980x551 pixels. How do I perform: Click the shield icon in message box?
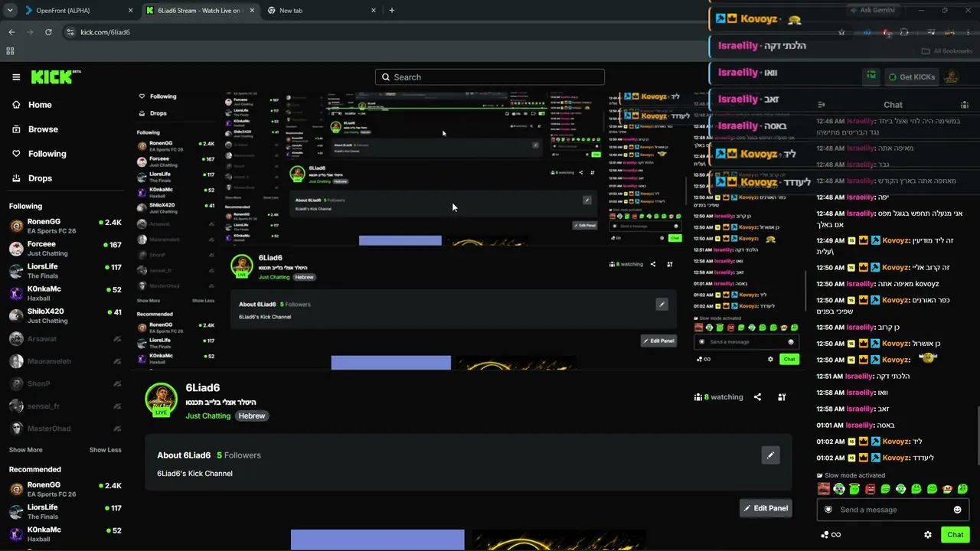pyautogui.click(x=828, y=510)
